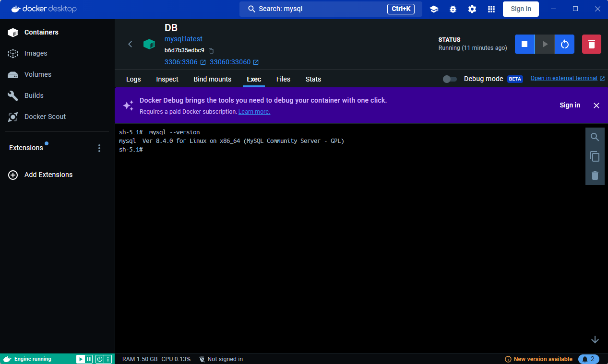Click the Start play button for container

click(545, 44)
